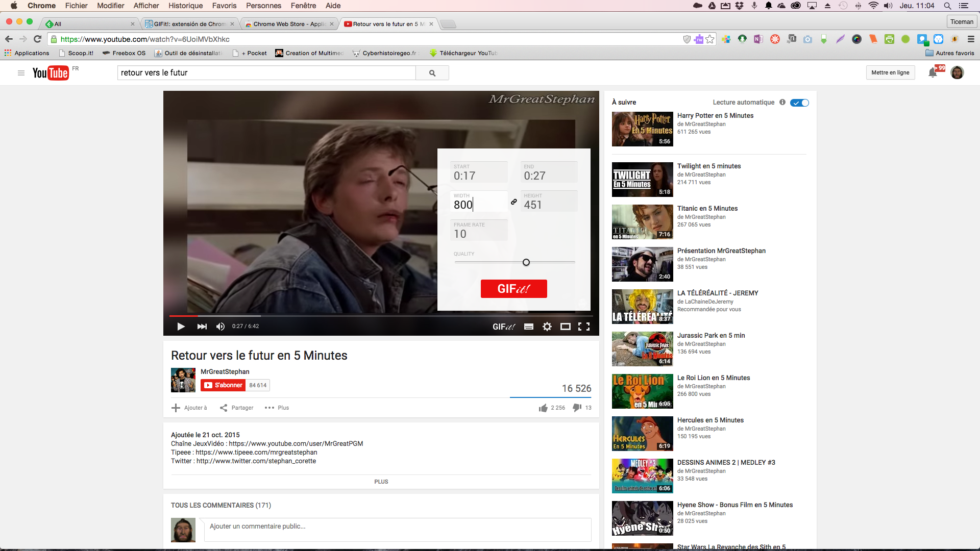The width and height of the screenshot is (980, 551).
Task: Switch to the Chrome Web Store tab
Action: (288, 24)
